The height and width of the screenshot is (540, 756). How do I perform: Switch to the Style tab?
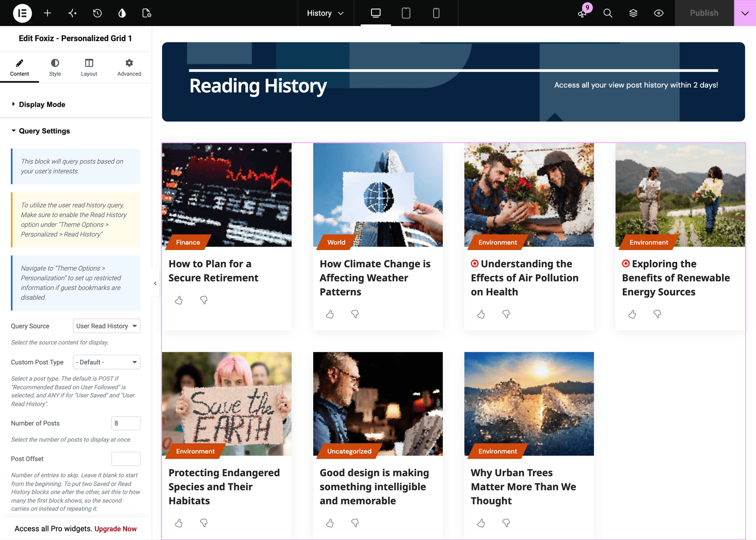[55, 68]
